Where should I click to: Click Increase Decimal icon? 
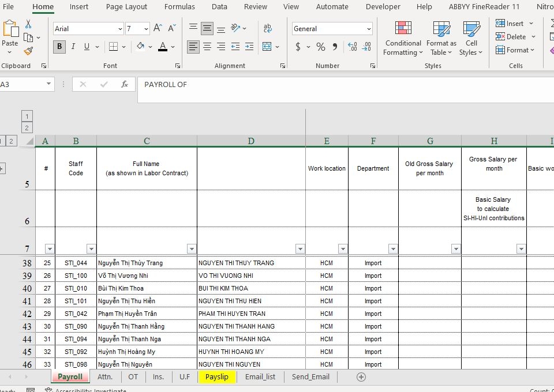[352, 47]
